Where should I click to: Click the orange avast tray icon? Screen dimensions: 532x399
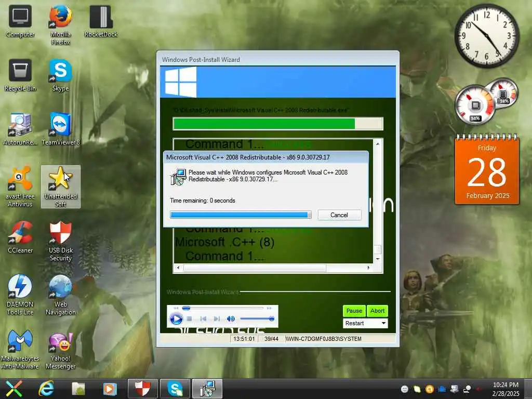coord(430,389)
